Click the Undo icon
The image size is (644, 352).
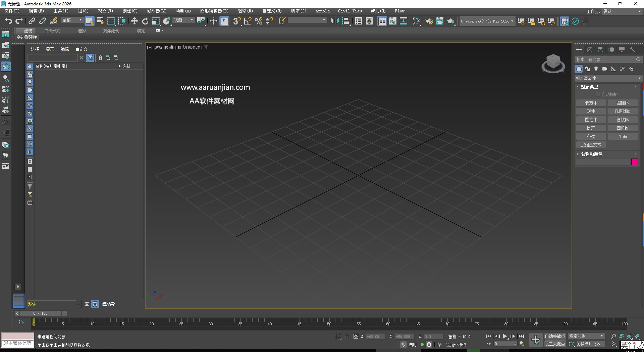coord(9,21)
